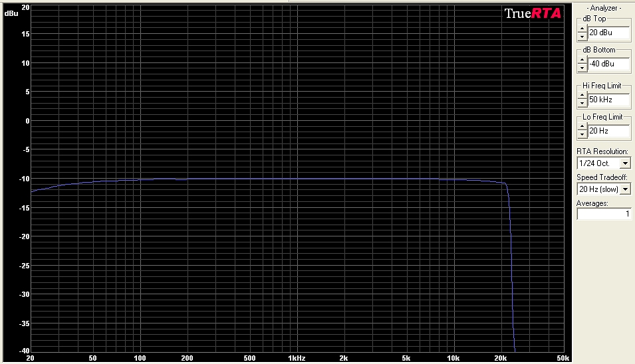The width and height of the screenshot is (635, 364).
Task: Click the Speed Tradeoff label
Action: tap(602, 177)
